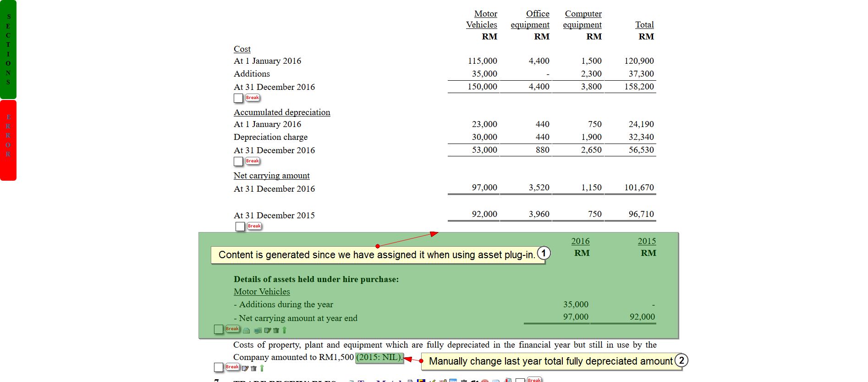Click the Break button inside the green hire purchase section
The image size is (868, 382).
click(232, 329)
